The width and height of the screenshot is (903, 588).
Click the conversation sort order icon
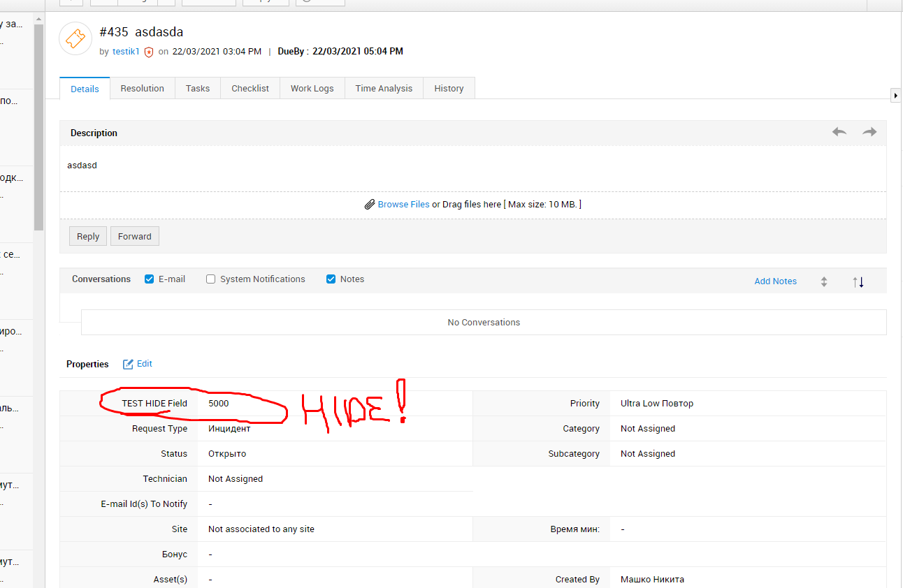click(x=858, y=281)
